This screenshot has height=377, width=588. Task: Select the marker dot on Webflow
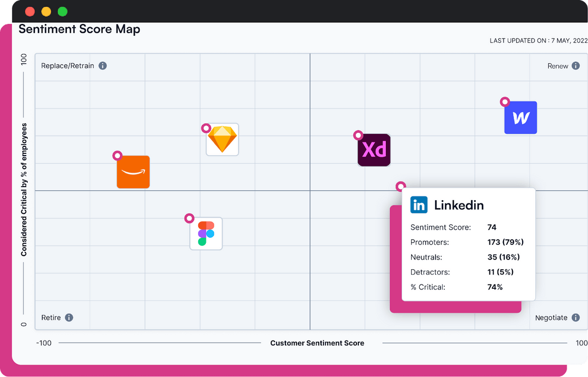click(505, 102)
